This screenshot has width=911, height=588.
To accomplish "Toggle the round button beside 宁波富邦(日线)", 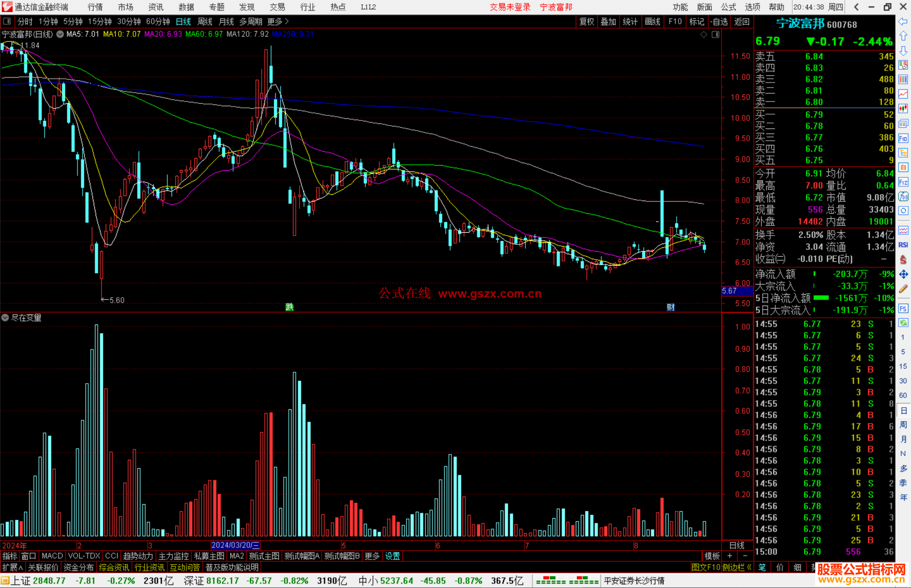I will [x=60, y=34].
